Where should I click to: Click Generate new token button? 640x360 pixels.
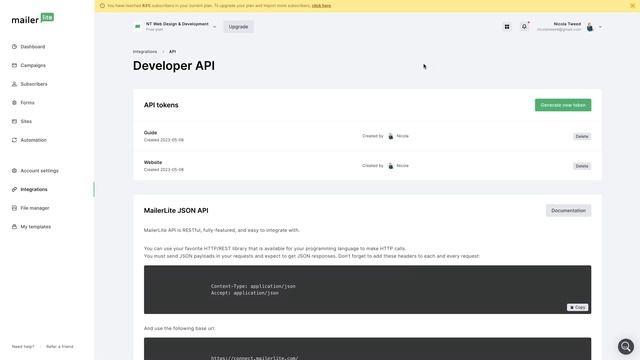563,105
